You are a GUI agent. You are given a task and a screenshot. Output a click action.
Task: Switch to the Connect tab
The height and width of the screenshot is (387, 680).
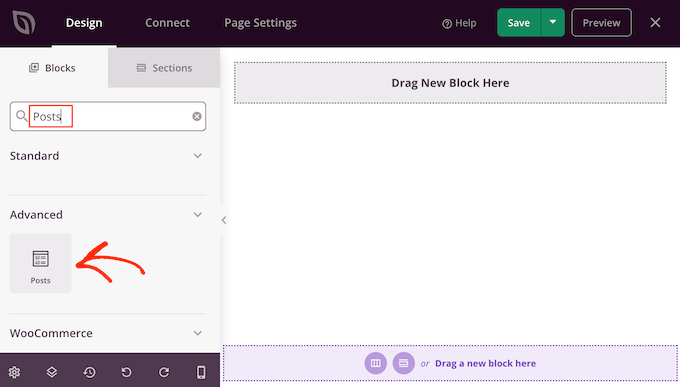coord(167,23)
